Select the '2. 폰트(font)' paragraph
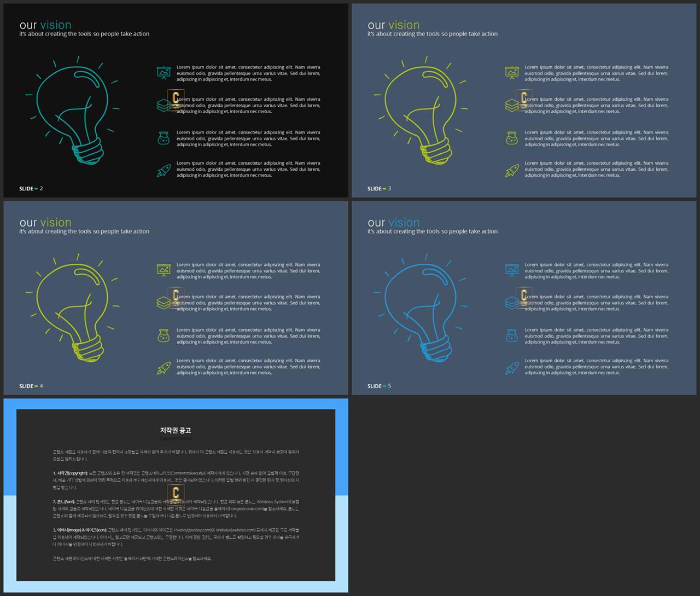 pyautogui.click(x=176, y=508)
